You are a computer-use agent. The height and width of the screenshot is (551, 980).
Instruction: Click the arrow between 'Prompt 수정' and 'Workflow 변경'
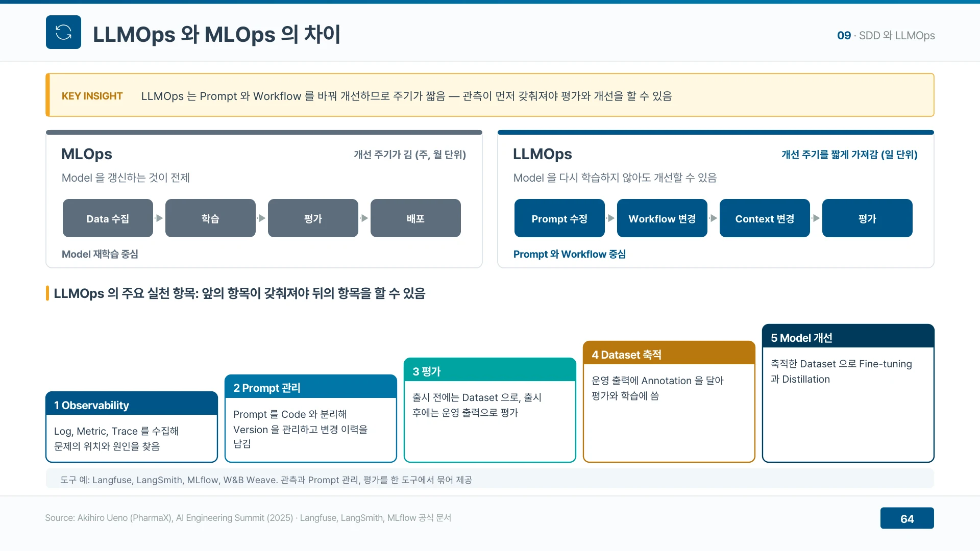tap(611, 218)
